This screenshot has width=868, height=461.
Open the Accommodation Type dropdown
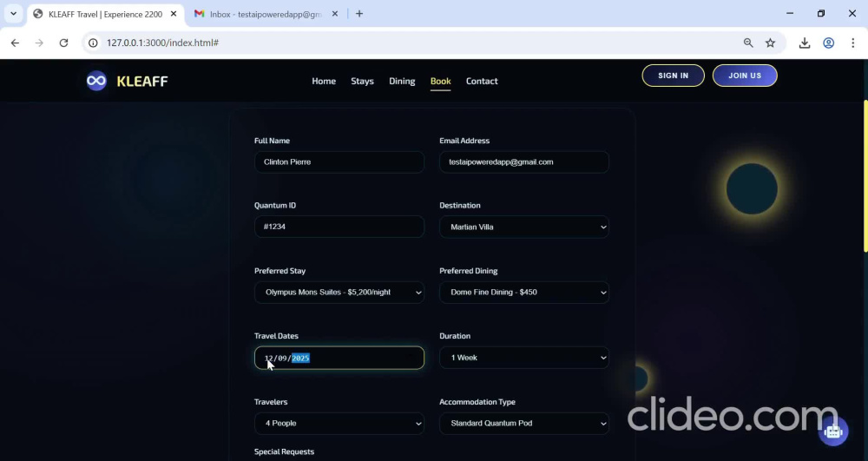(524, 424)
